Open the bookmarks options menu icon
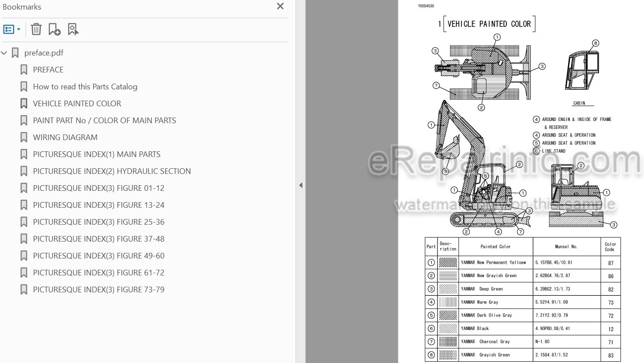 coord(12,29)
